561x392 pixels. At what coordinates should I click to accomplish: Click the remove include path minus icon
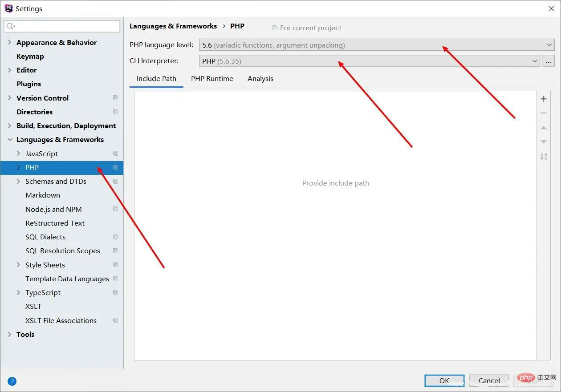(x=543, y=113)
